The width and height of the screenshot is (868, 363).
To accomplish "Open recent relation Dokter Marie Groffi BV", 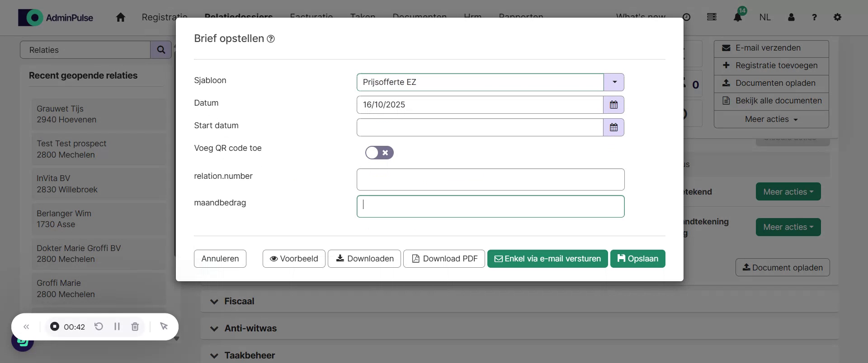I will (99, 254).
